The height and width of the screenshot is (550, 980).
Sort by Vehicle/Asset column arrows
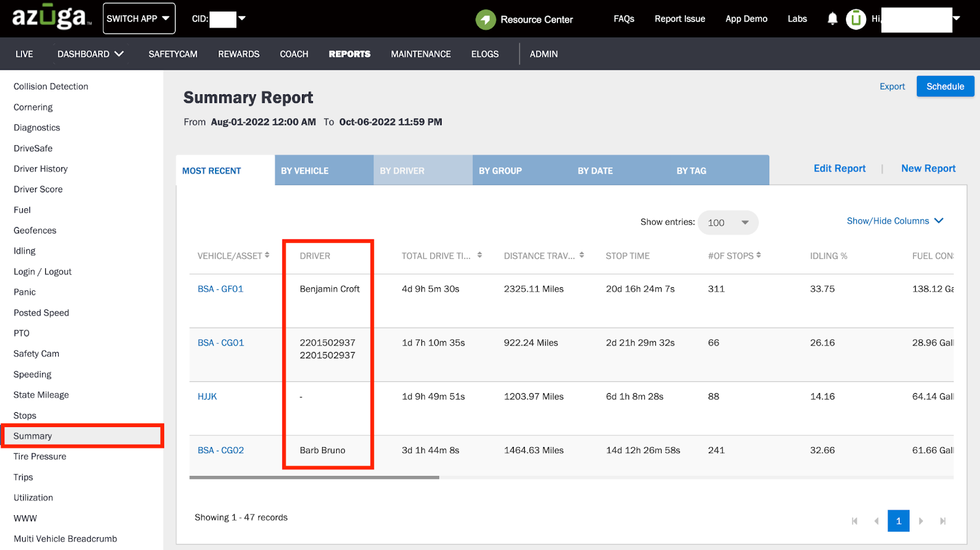267,255
